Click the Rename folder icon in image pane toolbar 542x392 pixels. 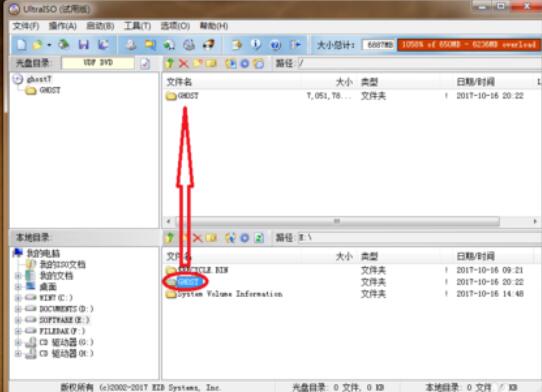[x=211, y=63]
